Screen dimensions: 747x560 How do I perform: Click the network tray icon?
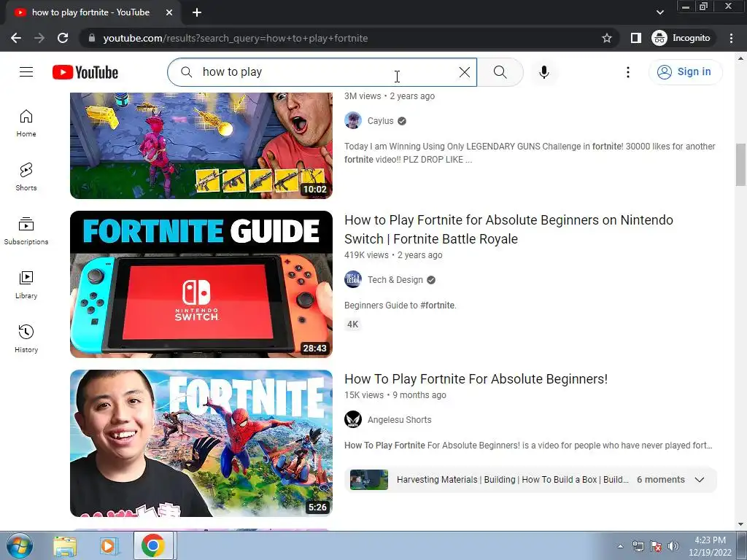pos(638,546)
